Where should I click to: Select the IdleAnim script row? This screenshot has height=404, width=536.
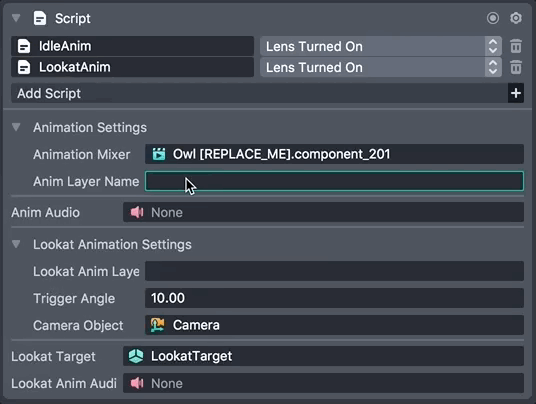[132, 46]
